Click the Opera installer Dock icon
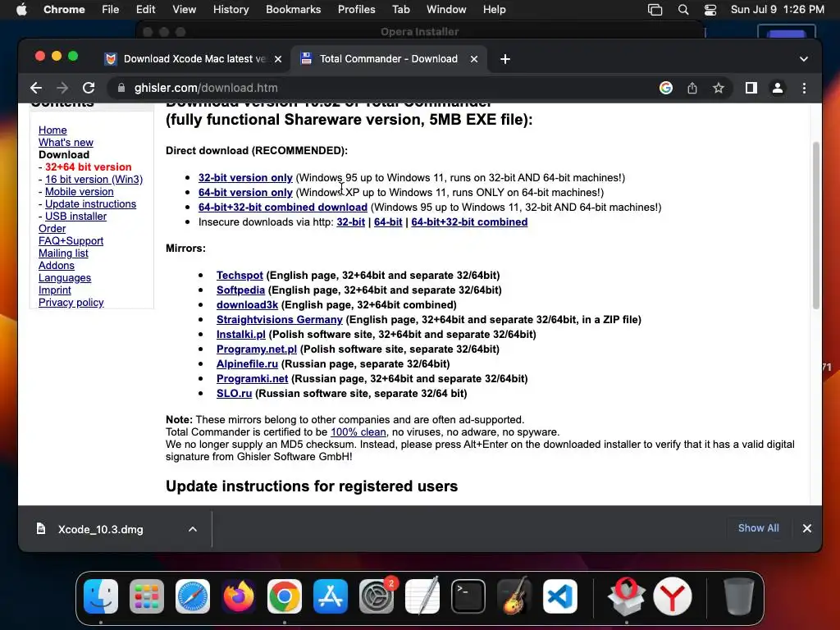 626,596
